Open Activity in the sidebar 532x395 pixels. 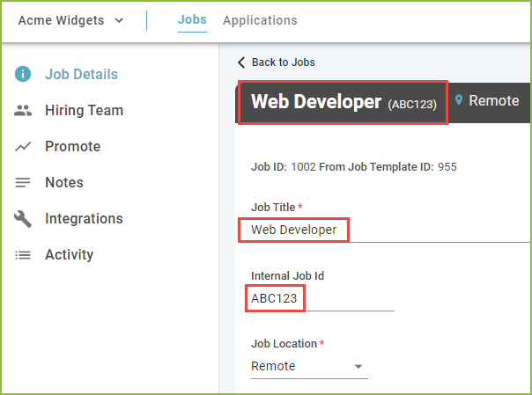70,255
